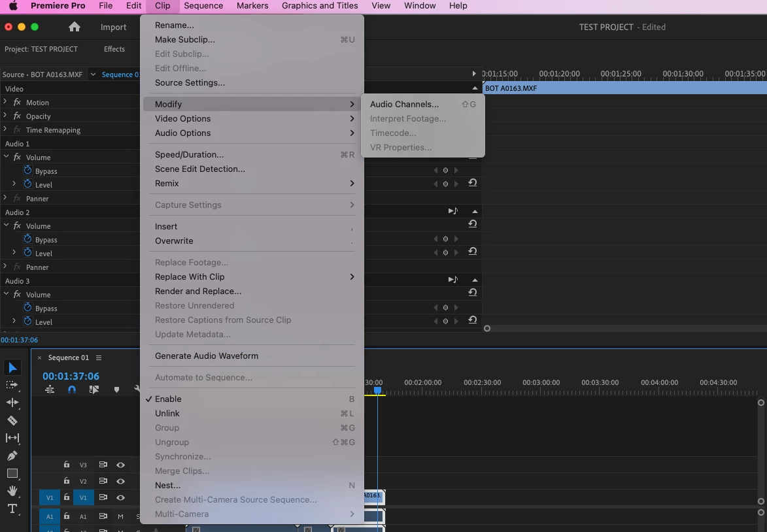This screenshot has height=532, width=767.
Task: Expand the Motion effect properties
Action: tap(5, 102)
